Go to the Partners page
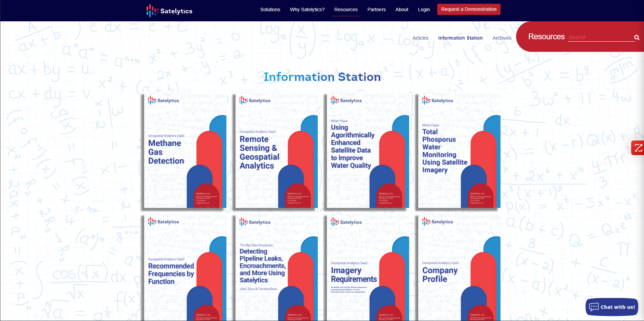Viewport: 644px width, 321px height. 376,9
